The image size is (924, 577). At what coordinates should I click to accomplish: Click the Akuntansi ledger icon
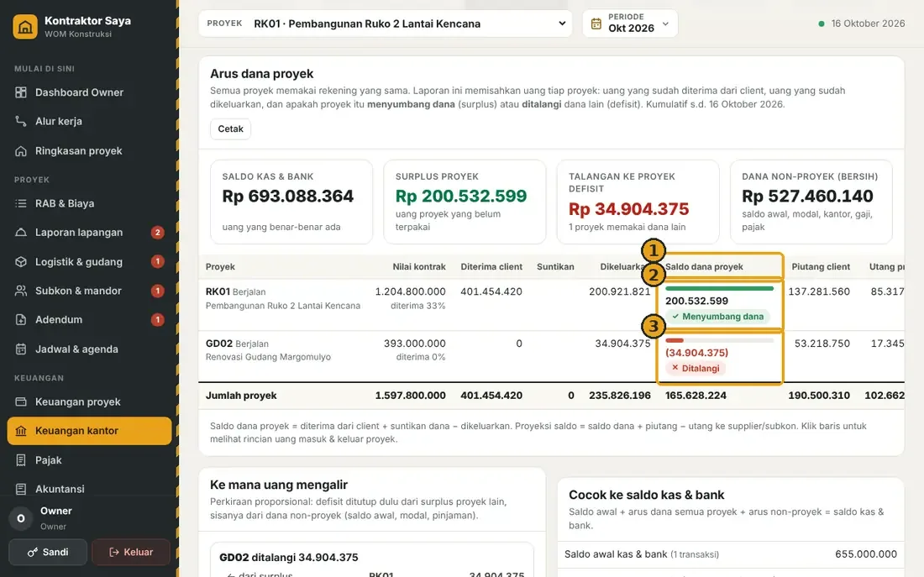click(21, 489)
